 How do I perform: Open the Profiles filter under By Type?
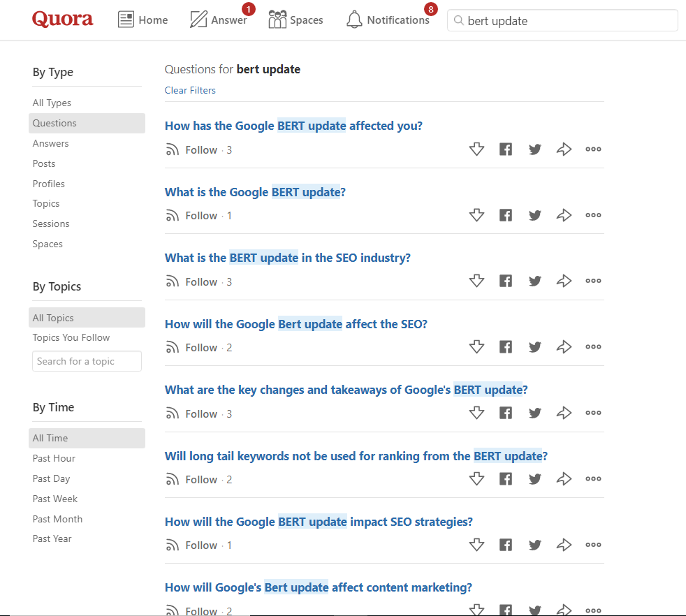[x=48, y=183]
